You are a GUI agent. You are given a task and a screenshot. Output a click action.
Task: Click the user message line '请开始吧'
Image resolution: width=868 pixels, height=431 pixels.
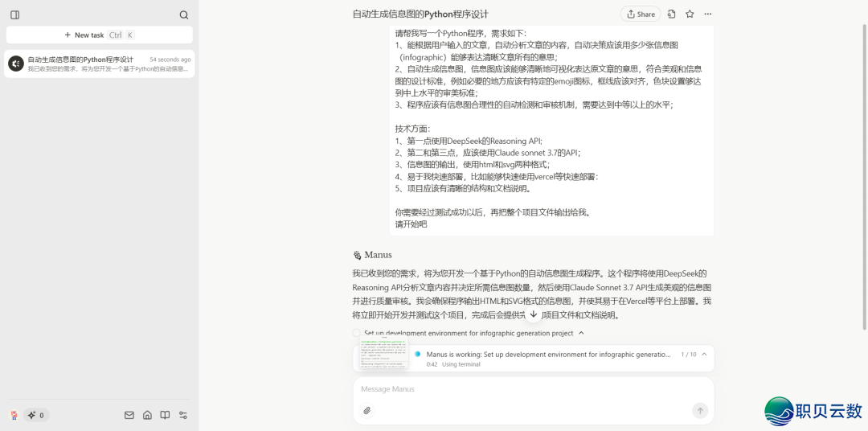pyautogui.click(x=411, y=224)
